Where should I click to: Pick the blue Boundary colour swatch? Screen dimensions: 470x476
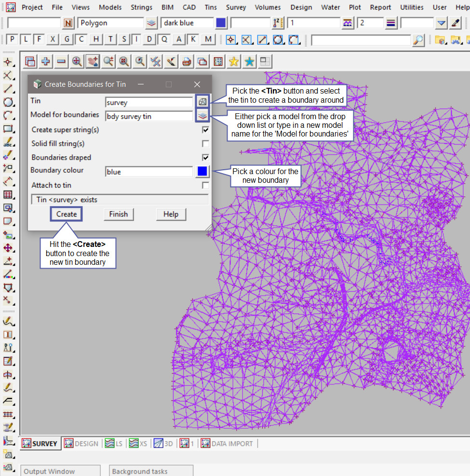coord(202,171)
